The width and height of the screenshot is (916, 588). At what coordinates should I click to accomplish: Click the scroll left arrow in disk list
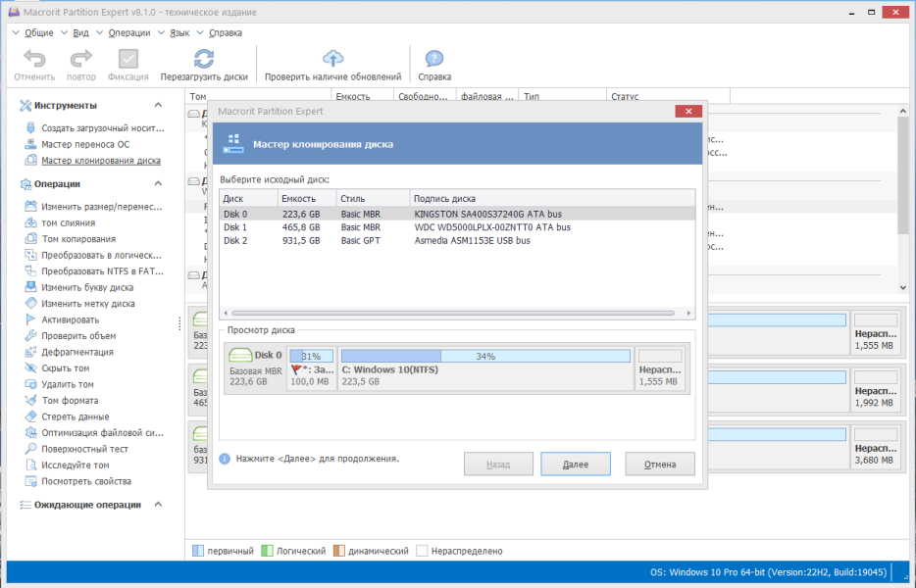coord(226,313)
